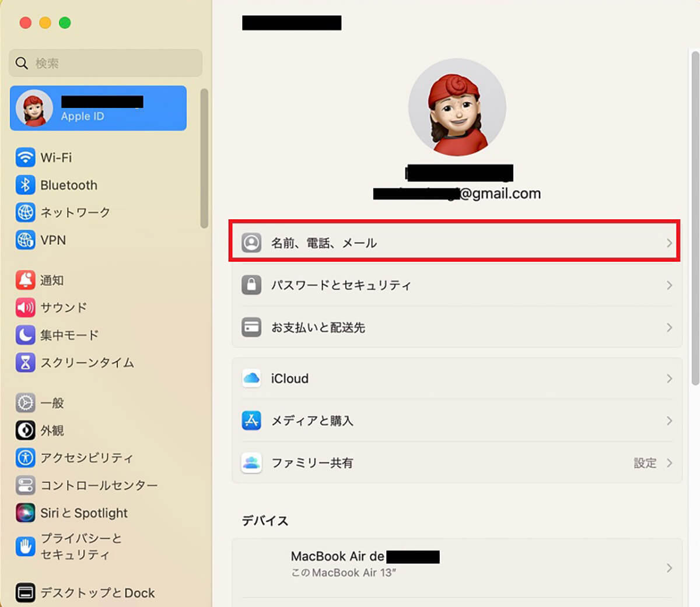Screen dimensions: 700x607
Task: Click the 通知 bell icon
Action: [25, 280]
